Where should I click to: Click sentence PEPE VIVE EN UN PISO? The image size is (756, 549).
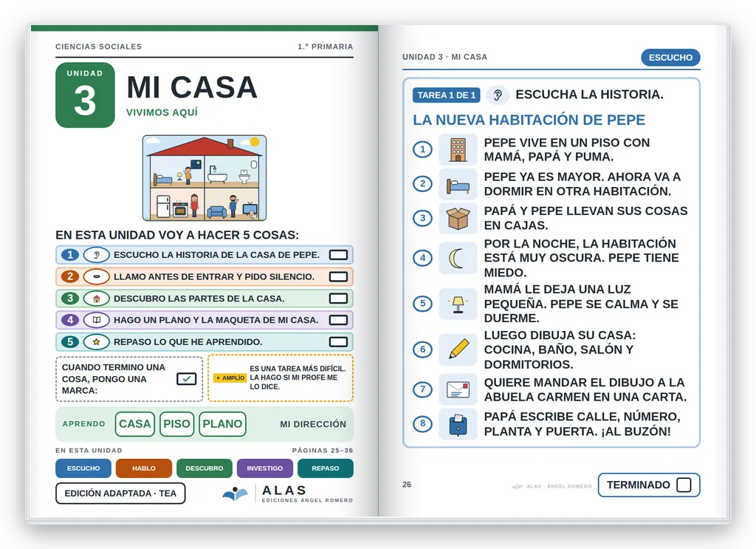(567, 149)
